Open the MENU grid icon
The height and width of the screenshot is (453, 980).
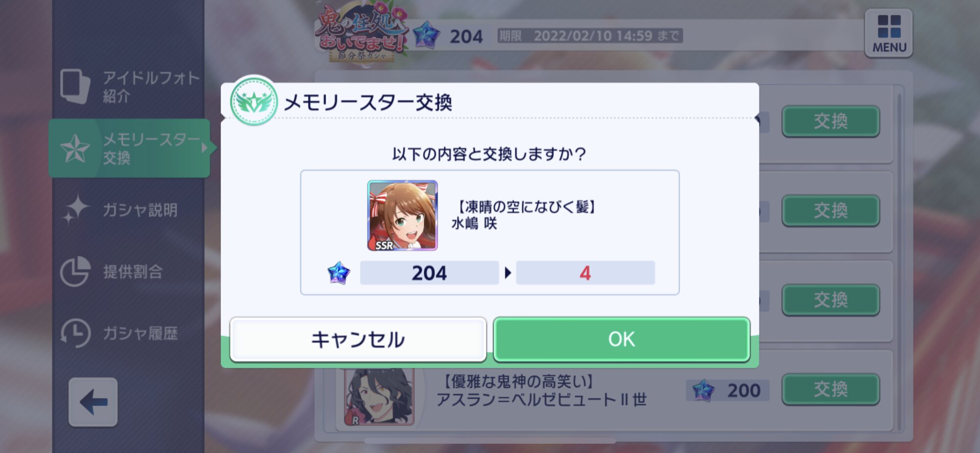click(x=889, y=33)
